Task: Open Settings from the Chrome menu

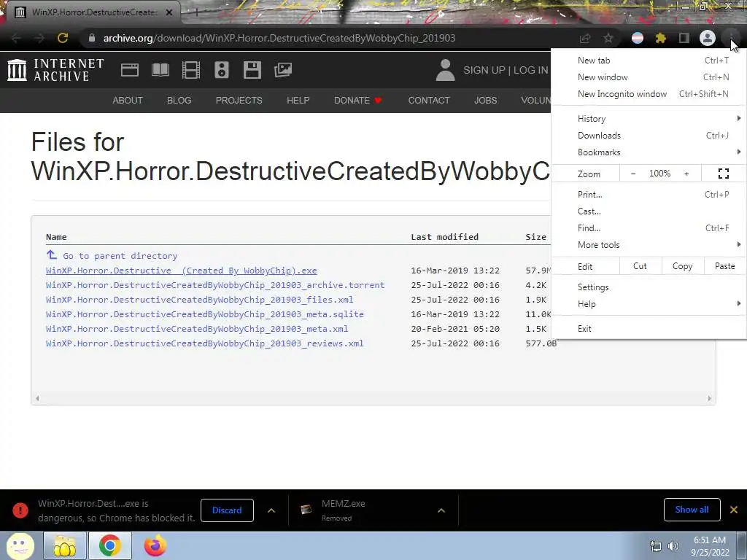Action: pos(649,287)
